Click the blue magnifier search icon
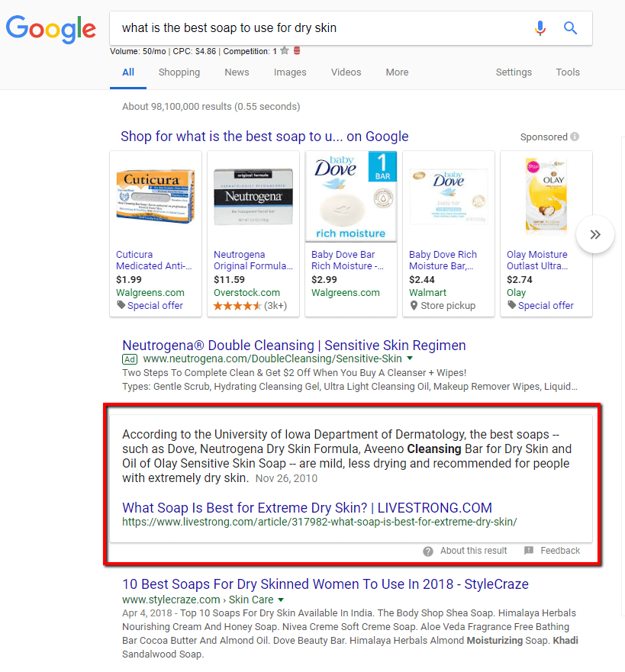Image resolution: width=625 pixels, height=672 pixels. tap(570, 28)
